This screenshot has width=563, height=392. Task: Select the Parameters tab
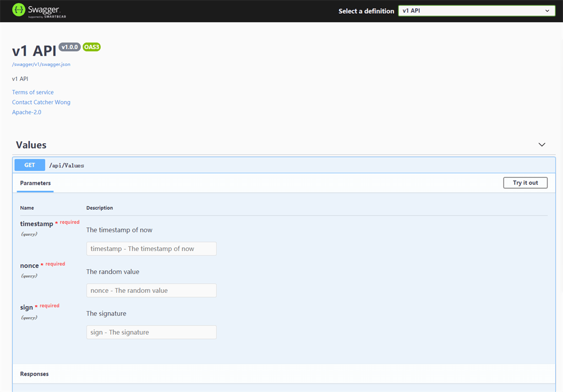(x=35, y=183)
